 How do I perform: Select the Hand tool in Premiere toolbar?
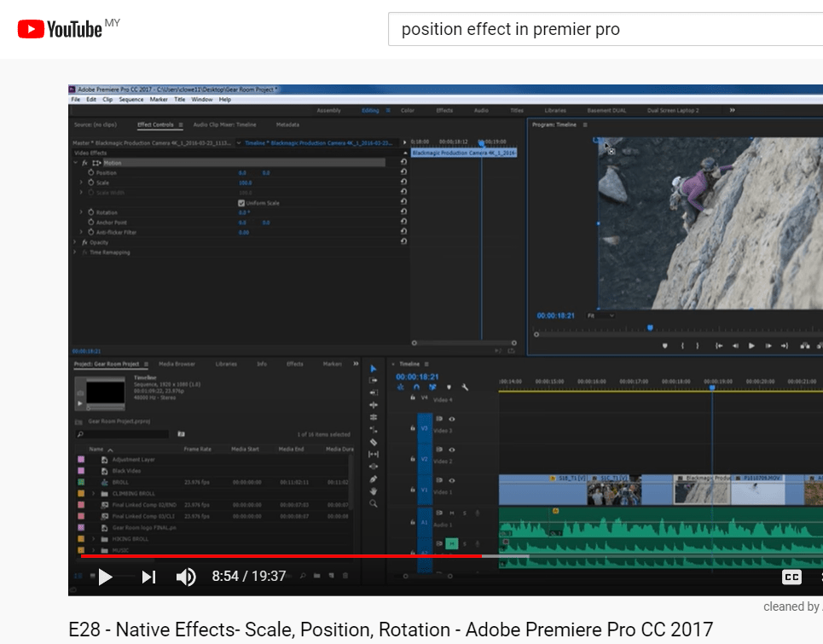click(x=374, y=491)
